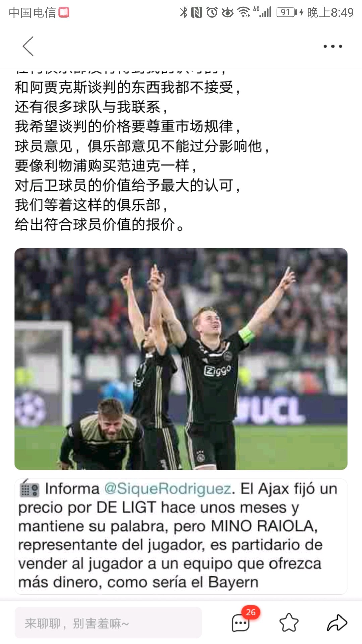Tap the share arrow icon
This screenshot has height=644, width=362.
[337, 623]
